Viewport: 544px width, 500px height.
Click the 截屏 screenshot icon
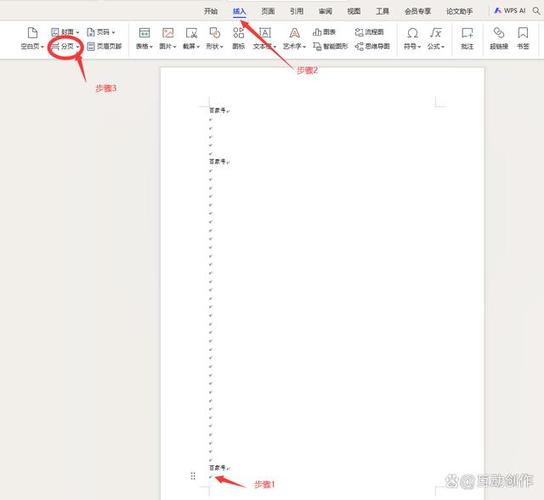(x=192, y=33)
